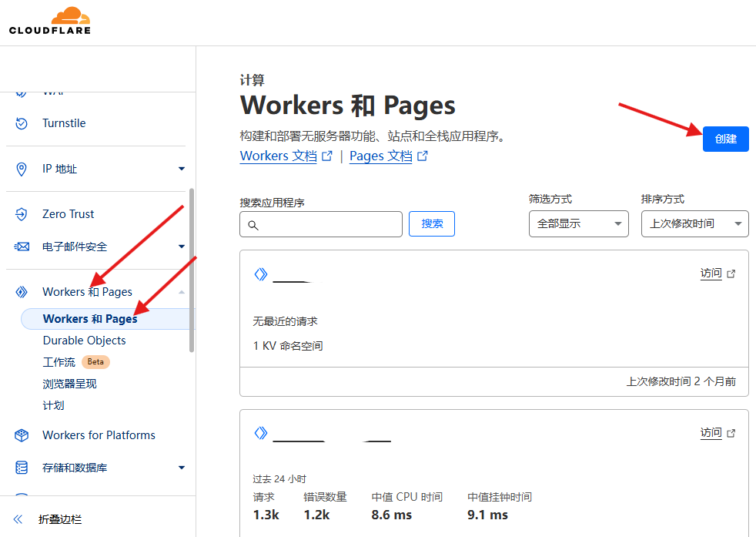This screenshot has width=756, height=537.
Task: Click the magnifier icon in search box
Action: pyautogui.click(x=253, y=225)
